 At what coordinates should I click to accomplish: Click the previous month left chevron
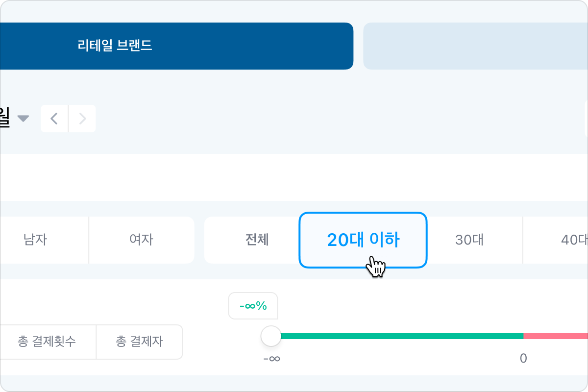point(54,119)
